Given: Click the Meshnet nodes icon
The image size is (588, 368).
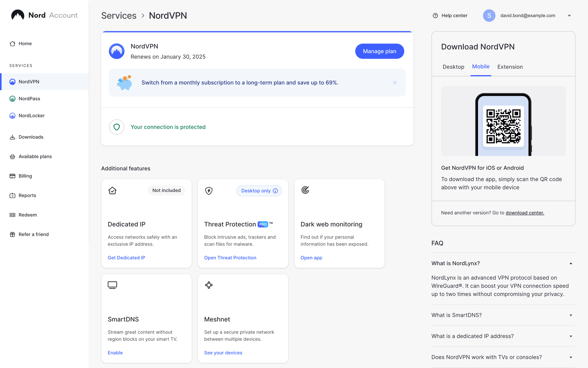Looking at the screenshot, I should [209, 285].
